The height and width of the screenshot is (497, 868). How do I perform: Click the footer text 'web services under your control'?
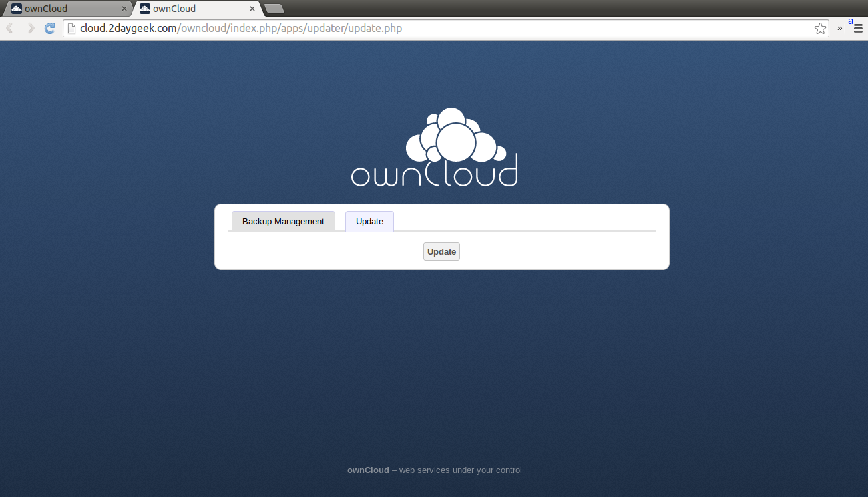461,470
